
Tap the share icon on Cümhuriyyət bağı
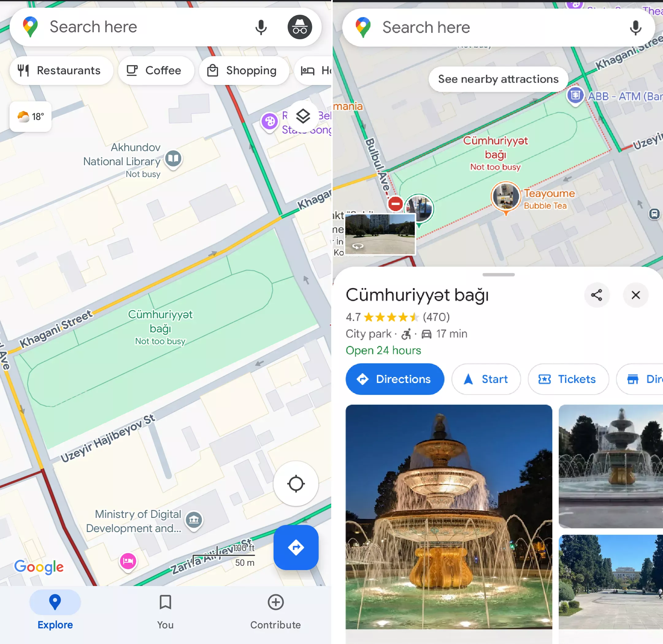(x=597, y=295)
